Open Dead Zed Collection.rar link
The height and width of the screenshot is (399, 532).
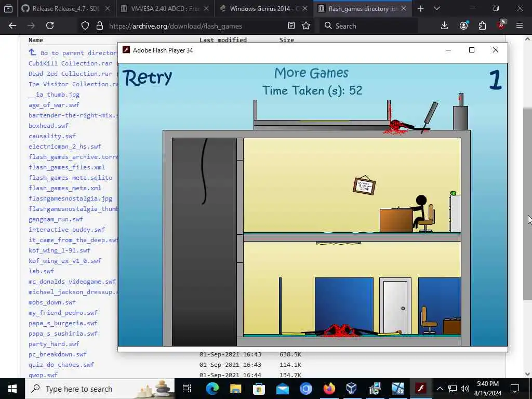pyautogui.click(x=70, y=74)
